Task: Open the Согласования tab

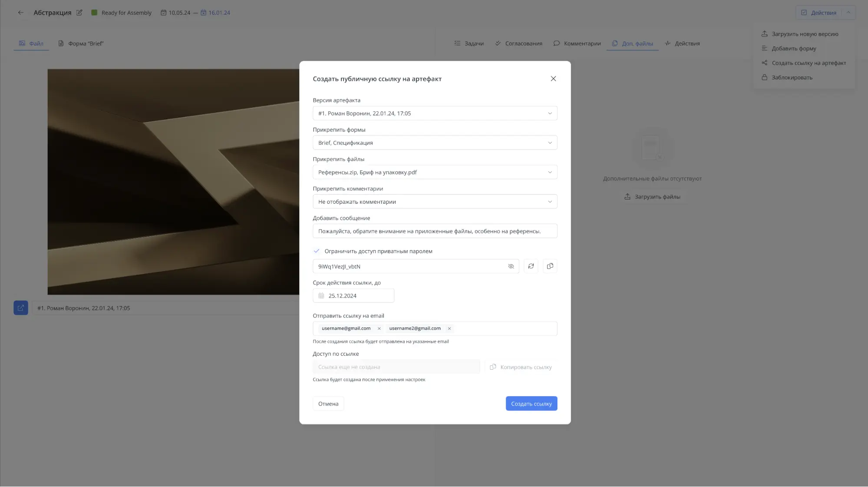Action: click(x=518, y=43)
